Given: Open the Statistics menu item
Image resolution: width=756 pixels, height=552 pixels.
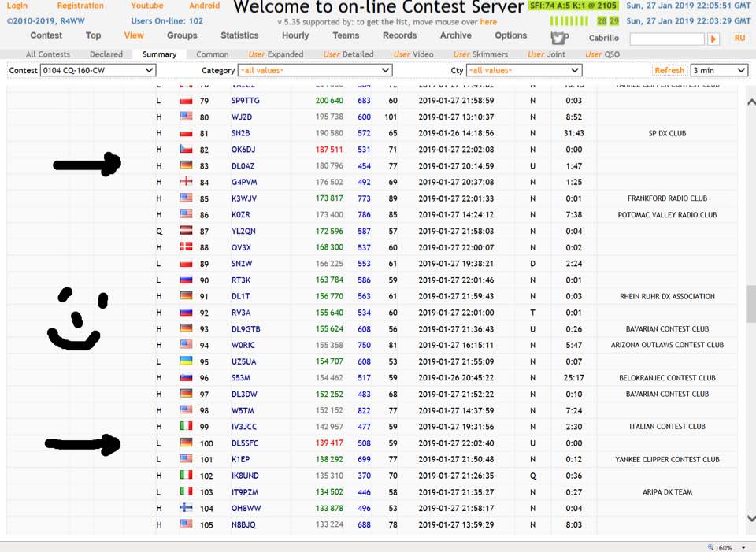Looking at the screenshot, I should [x=239, y=35].
